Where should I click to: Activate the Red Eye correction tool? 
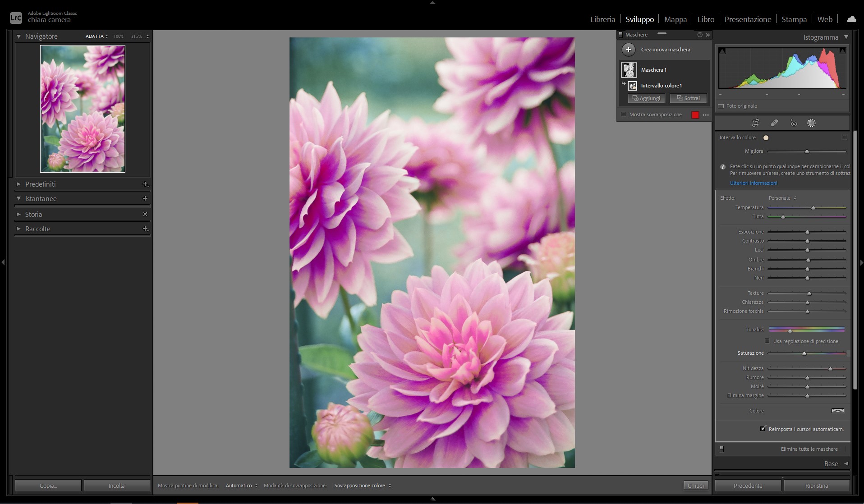click(794, 123)
